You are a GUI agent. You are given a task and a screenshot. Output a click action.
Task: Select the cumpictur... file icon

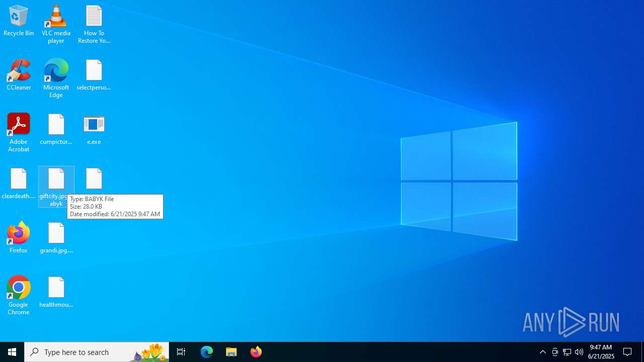56,129
